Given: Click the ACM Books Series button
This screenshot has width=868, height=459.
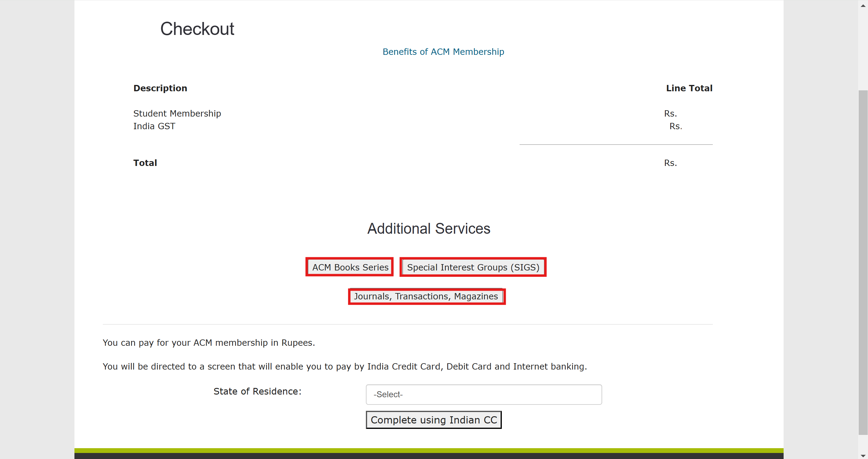Looking at the screenshot, I should tap(350, 267).
